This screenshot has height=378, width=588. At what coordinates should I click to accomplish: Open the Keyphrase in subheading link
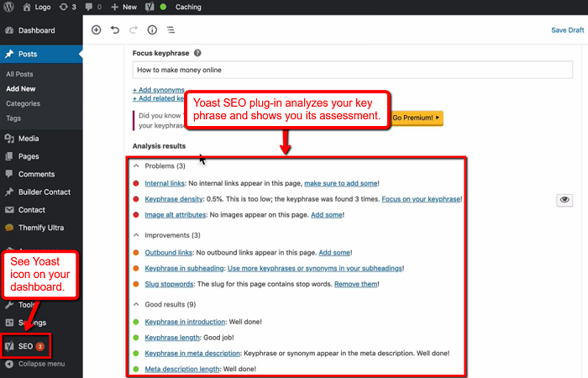coord(184,268)
